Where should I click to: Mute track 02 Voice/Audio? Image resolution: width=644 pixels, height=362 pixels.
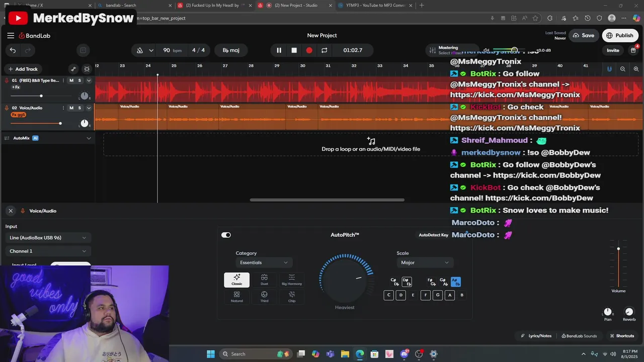pos(71,108)
